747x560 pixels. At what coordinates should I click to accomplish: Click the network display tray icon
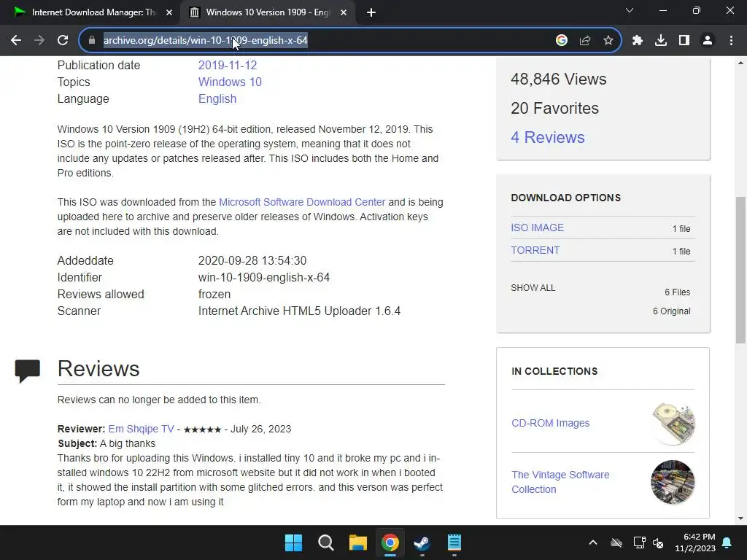(639, 542)
